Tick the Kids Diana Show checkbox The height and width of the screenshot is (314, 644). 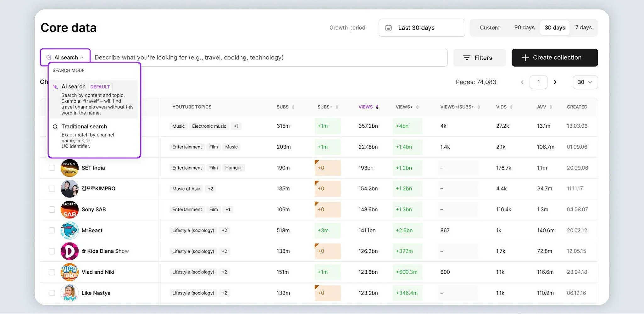pos(52,251)
